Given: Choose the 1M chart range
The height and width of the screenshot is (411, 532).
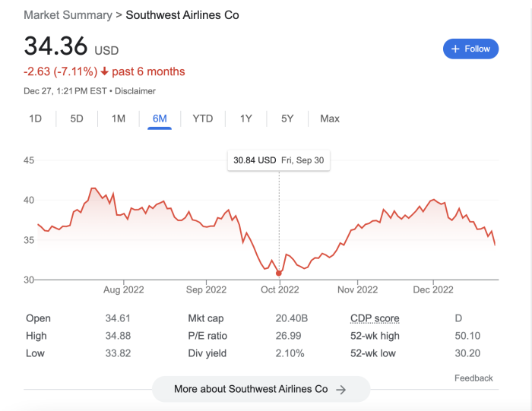Looking at the screenshot, I should click(119, 119).
